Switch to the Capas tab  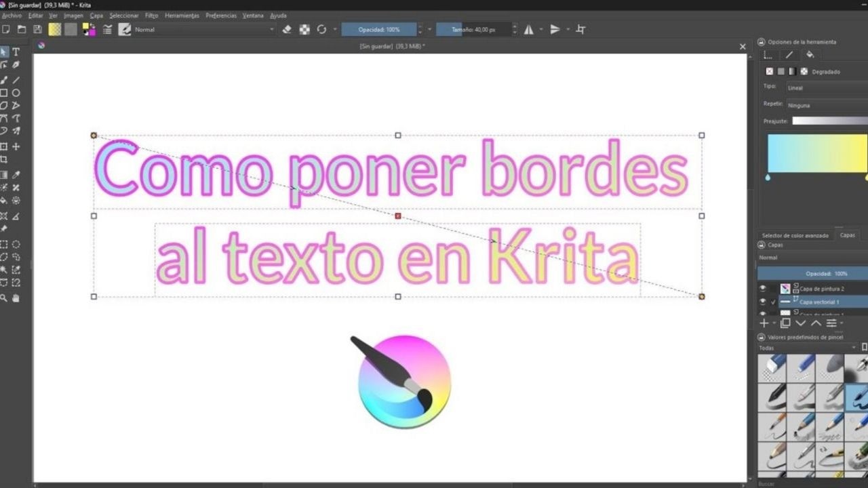point(848,235)
